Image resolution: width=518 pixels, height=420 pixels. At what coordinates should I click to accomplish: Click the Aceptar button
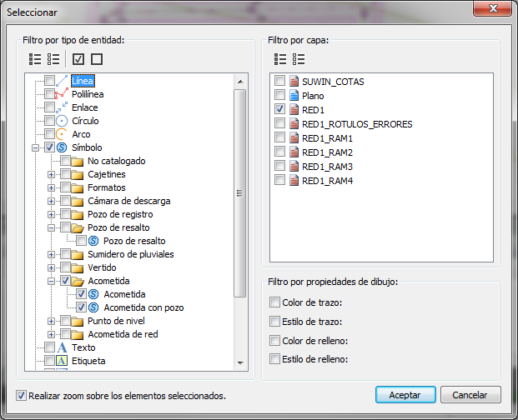(405, 395)
